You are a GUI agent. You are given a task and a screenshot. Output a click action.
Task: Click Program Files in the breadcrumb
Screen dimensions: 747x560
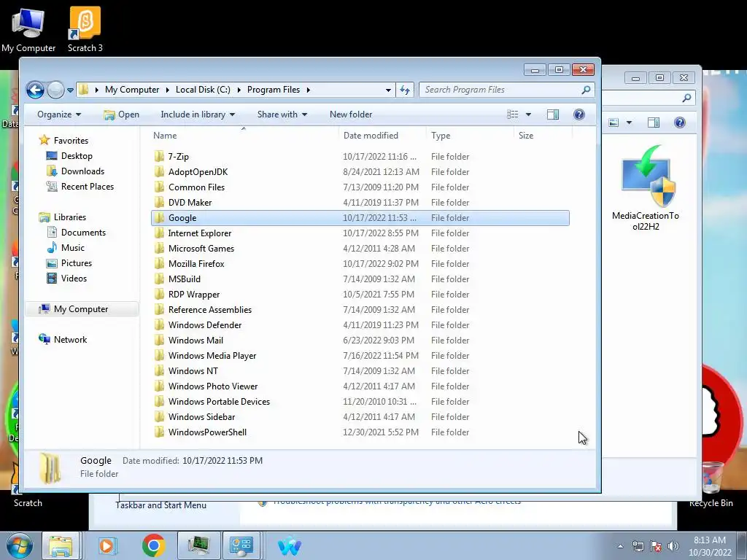(274, 90)
